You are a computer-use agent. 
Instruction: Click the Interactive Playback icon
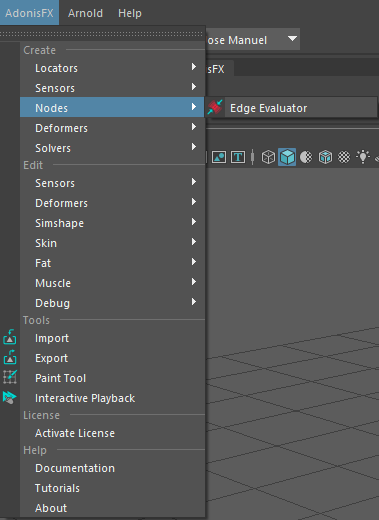(10, 397)
